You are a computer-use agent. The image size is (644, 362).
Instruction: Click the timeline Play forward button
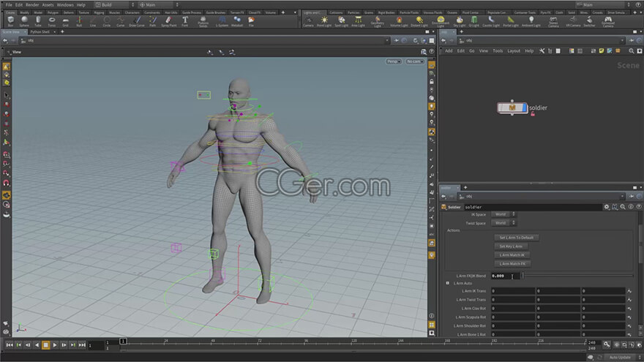[55, 345]
